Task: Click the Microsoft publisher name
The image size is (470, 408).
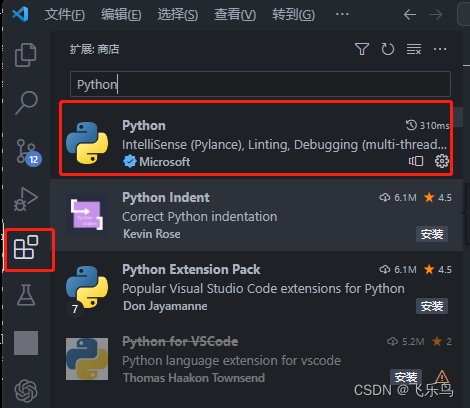Action: click(164, 162)
